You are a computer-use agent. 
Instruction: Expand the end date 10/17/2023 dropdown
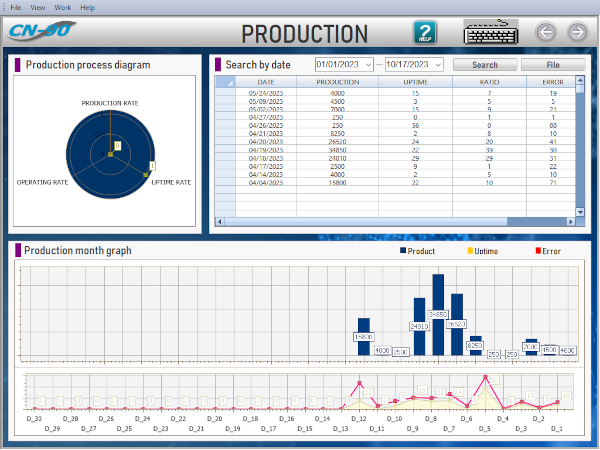pos(439,65)
